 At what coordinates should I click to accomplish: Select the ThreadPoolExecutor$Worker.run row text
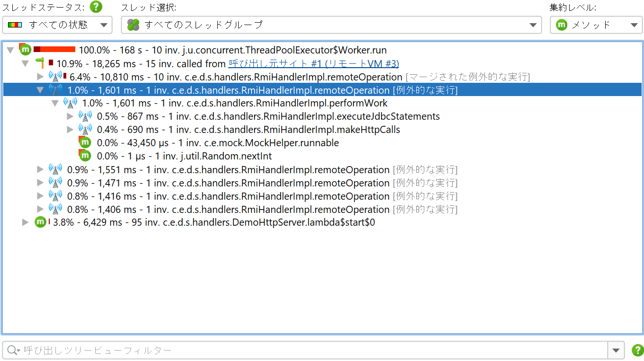click(x=233, y=50)
